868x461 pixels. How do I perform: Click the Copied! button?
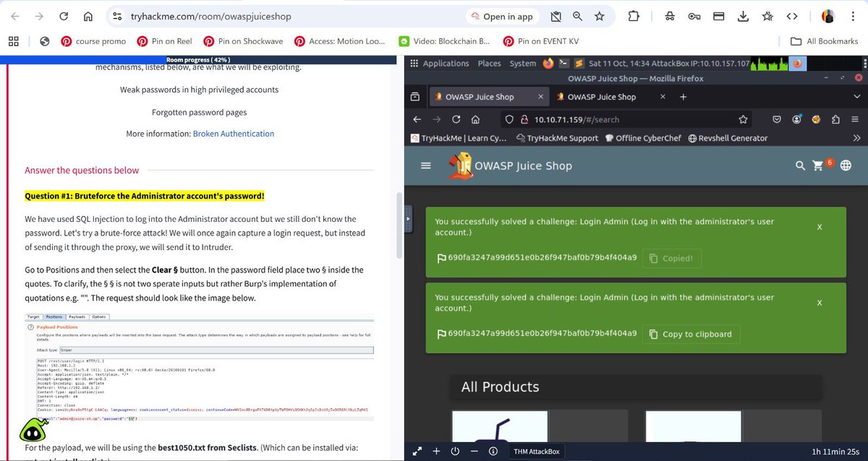(x=671, y=258)
